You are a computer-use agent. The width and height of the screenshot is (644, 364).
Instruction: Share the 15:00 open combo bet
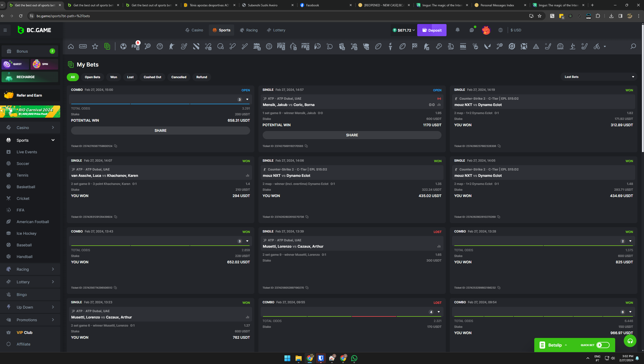coord(160,131)
